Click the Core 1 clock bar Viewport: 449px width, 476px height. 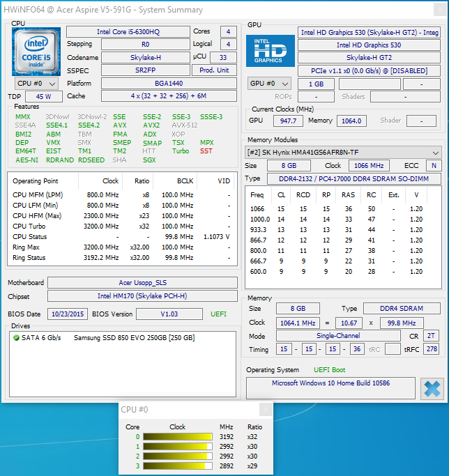point(178,447)
